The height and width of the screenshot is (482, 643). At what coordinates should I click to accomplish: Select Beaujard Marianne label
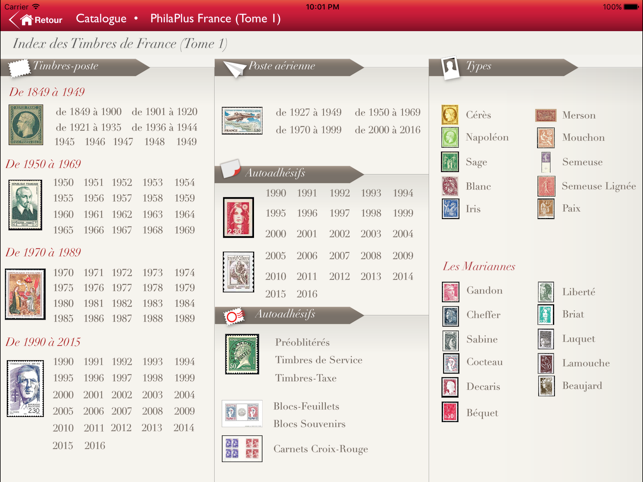point(582,386)
